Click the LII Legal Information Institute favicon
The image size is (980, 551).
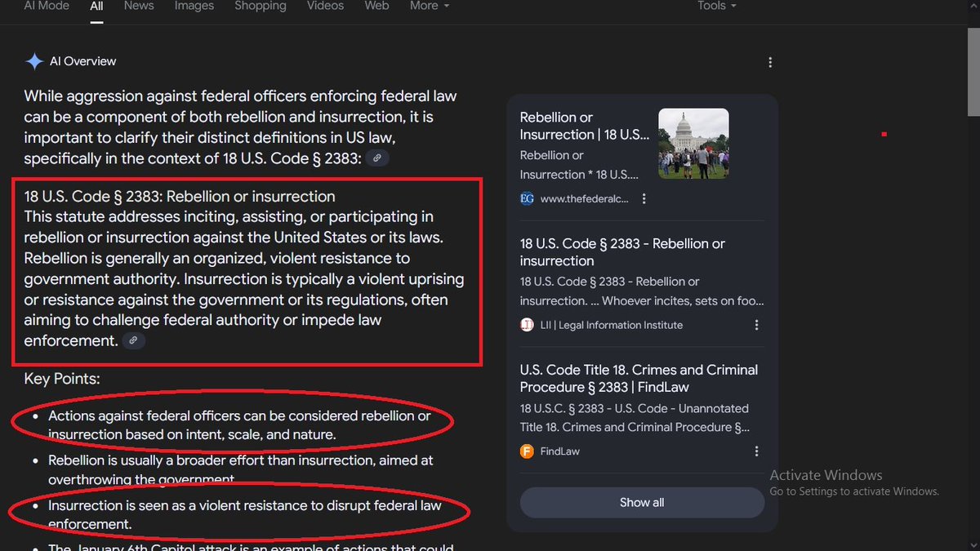(527, 325)
